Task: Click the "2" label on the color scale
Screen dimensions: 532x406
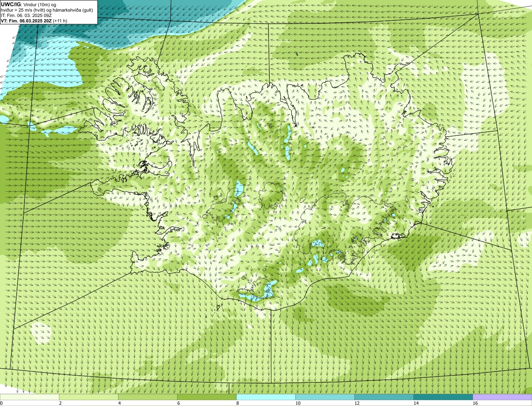Action: [x=60, y=403]
